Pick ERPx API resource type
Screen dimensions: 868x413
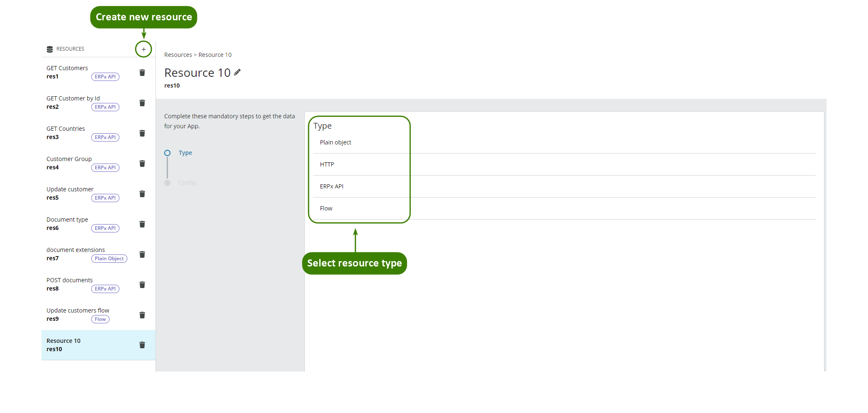click(x=331, y=186)
